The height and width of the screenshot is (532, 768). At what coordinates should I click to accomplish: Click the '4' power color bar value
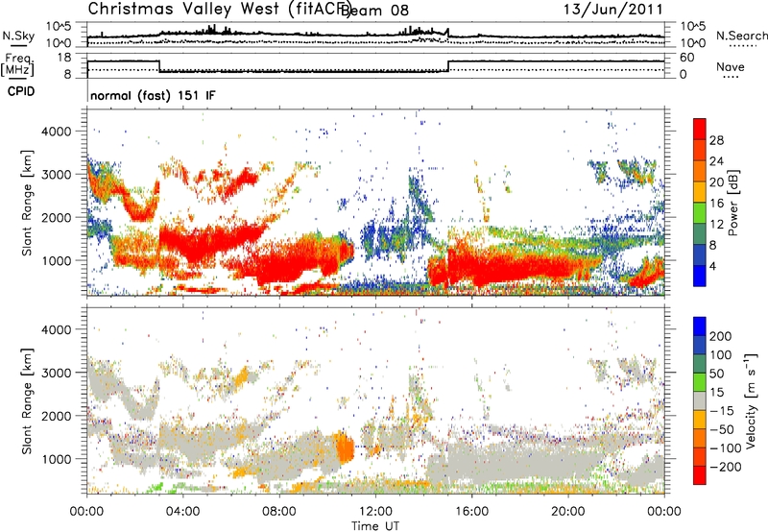tap(712, 266)
